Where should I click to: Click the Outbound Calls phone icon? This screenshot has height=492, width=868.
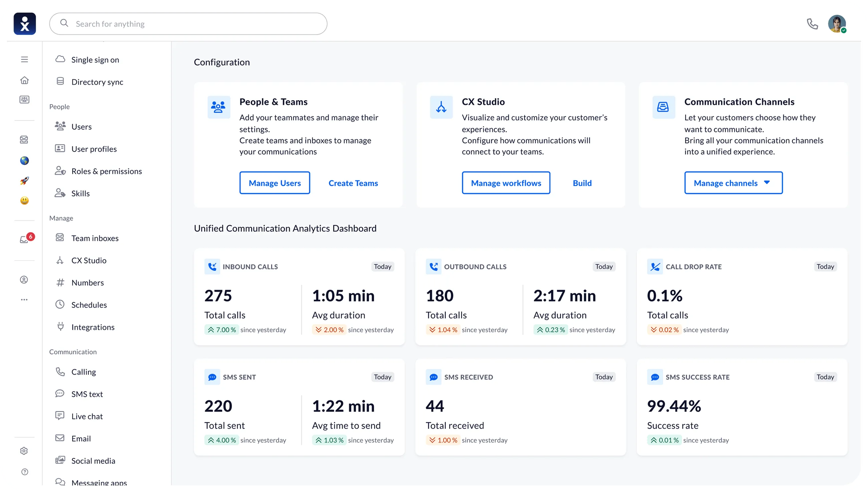coord(433,267)
